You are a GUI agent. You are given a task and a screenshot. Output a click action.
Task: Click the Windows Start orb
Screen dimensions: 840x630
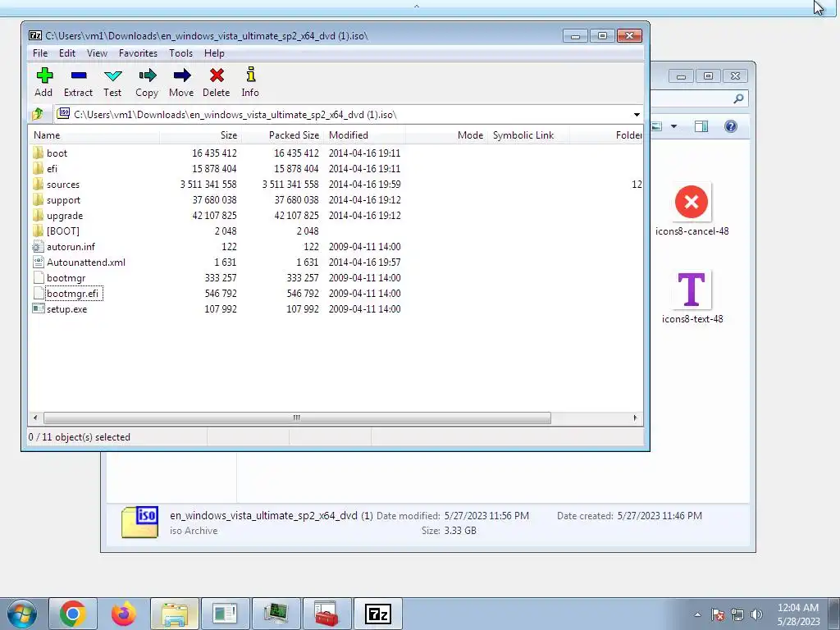(22, 614)
